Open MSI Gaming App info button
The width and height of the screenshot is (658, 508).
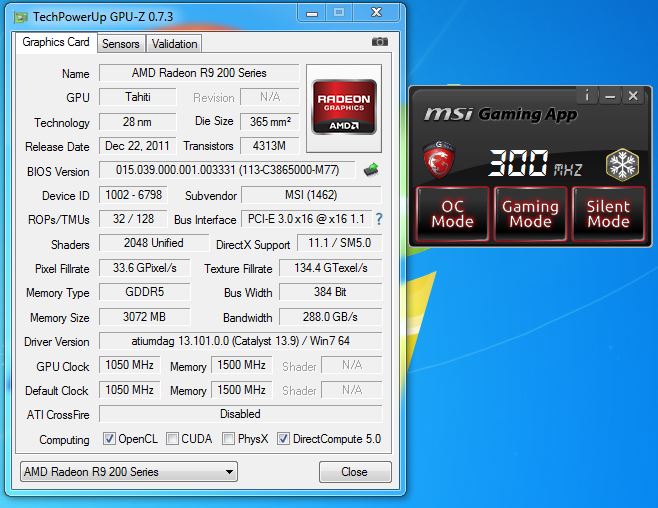coord(587,96)
